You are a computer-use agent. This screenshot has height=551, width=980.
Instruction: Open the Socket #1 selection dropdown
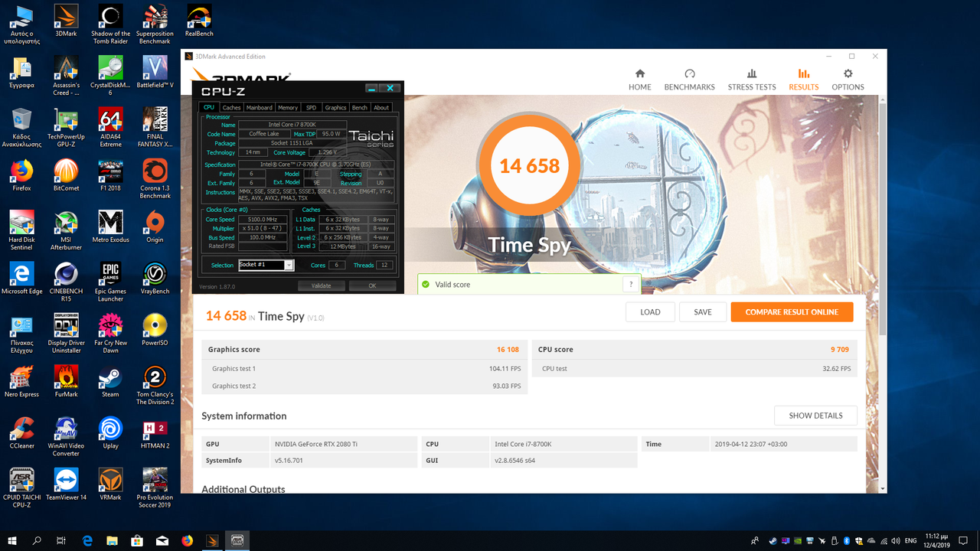[x=266, y=265]
